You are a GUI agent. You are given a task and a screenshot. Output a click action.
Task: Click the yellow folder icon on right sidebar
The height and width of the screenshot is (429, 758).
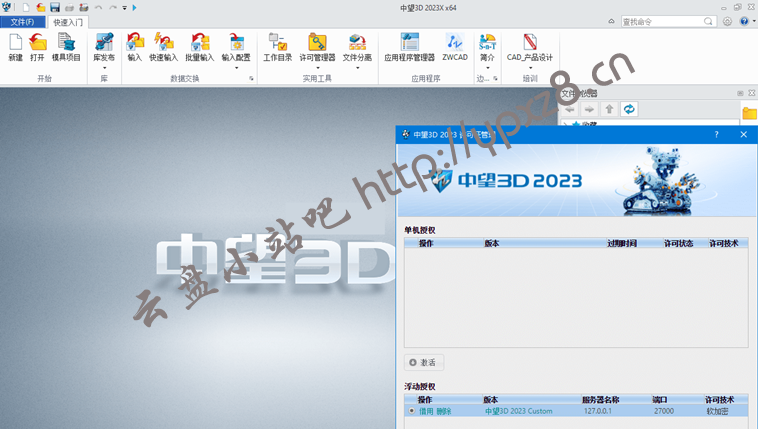(749, 113)
